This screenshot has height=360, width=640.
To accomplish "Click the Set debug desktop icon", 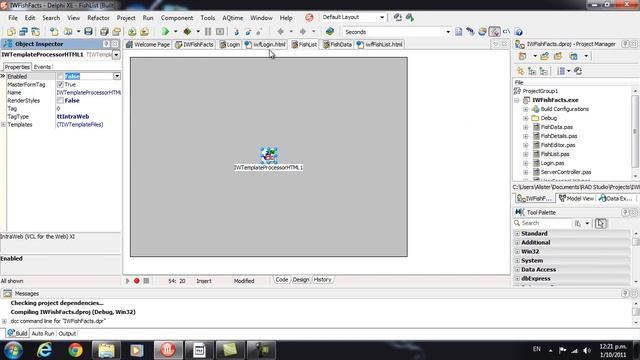I will point(410,17).
